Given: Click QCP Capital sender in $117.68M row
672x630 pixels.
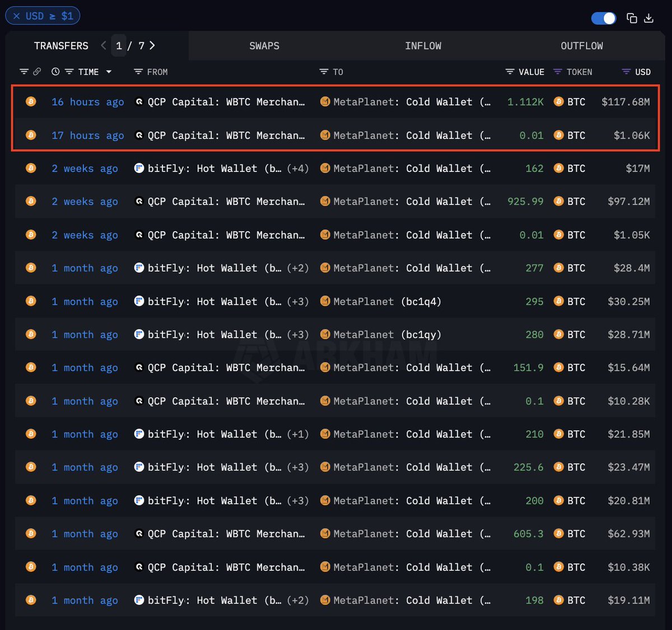Looking at the screenshot, I should pyautogui.click(x=226, y=102).
